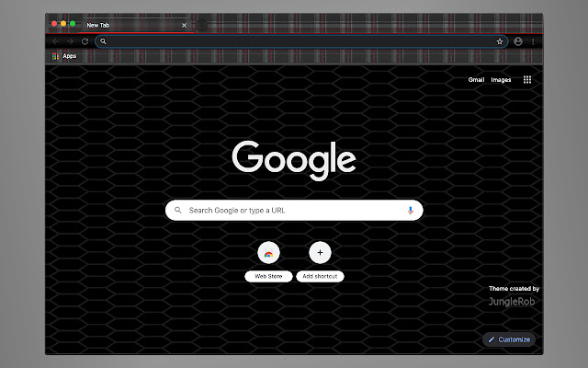The height and width of the screenshot is (368, 588).
Task: Open the Images link
Action: [x=501, y=80]
